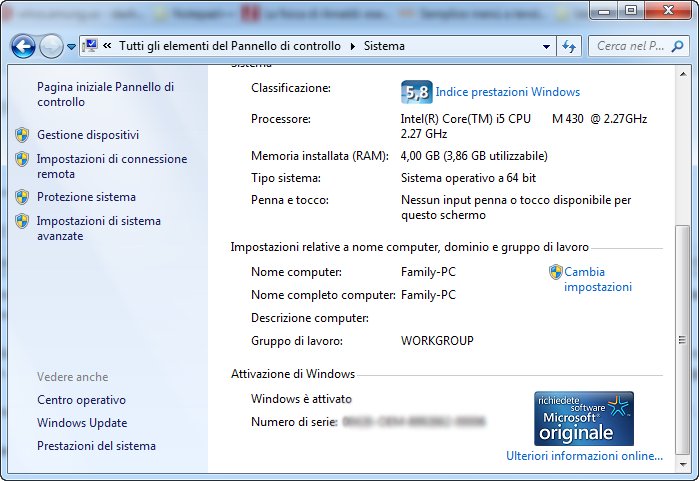
Task: Click the 5,8 performance score badge
Action: tap(416, 92)
